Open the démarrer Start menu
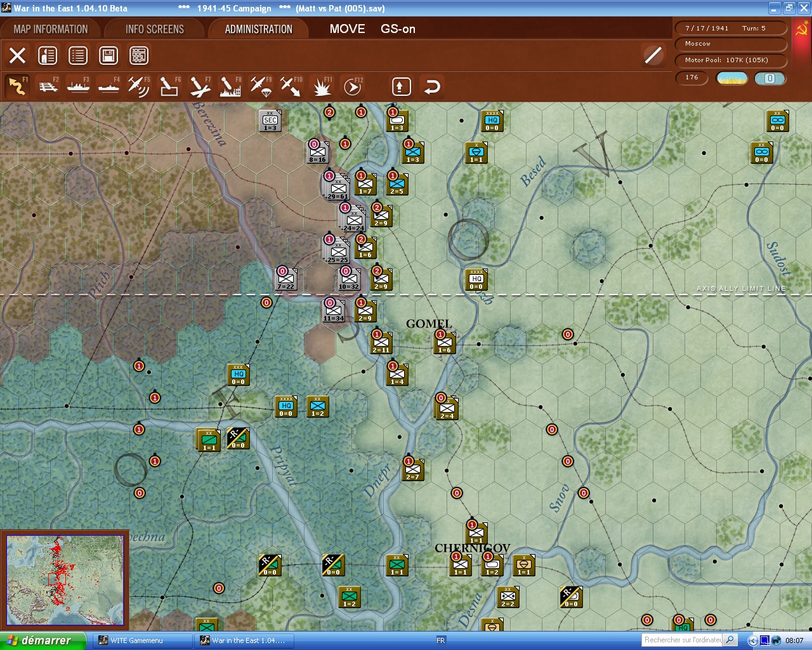 click(43, 640)
